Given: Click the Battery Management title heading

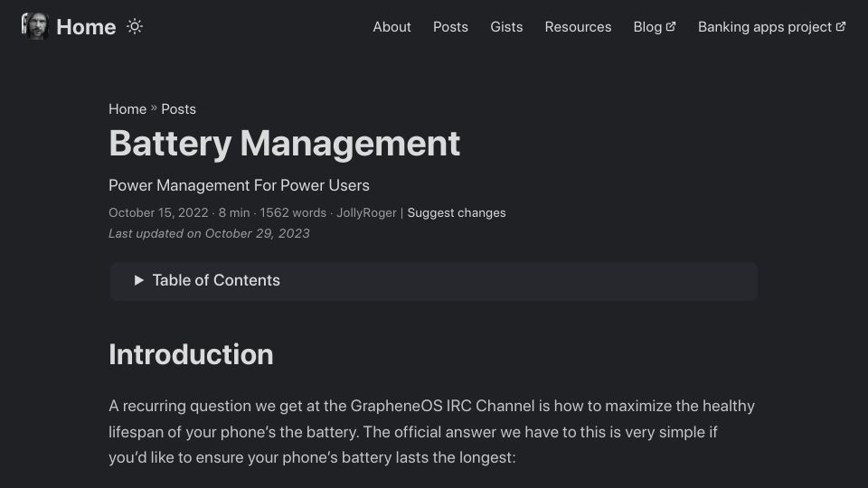Looking at the screenshot, I should (x=284, y=144).
